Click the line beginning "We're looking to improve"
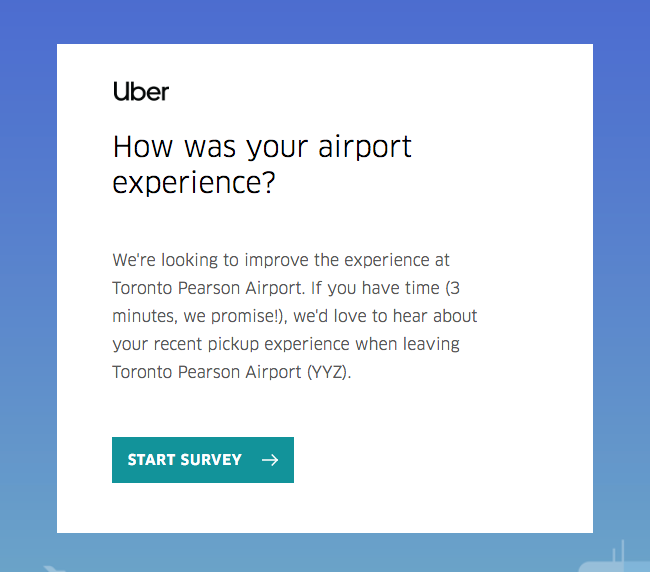The image size is (650, 572). tap(281, 260)
